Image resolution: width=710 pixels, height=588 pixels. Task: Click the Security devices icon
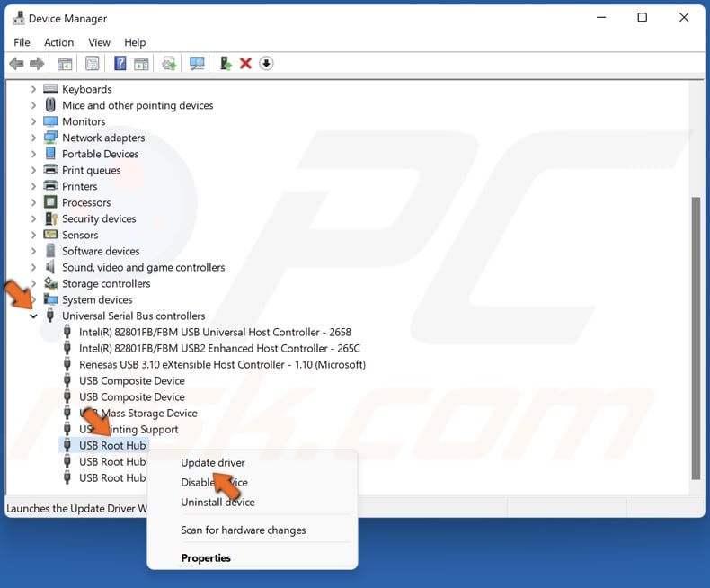point(50,218)
